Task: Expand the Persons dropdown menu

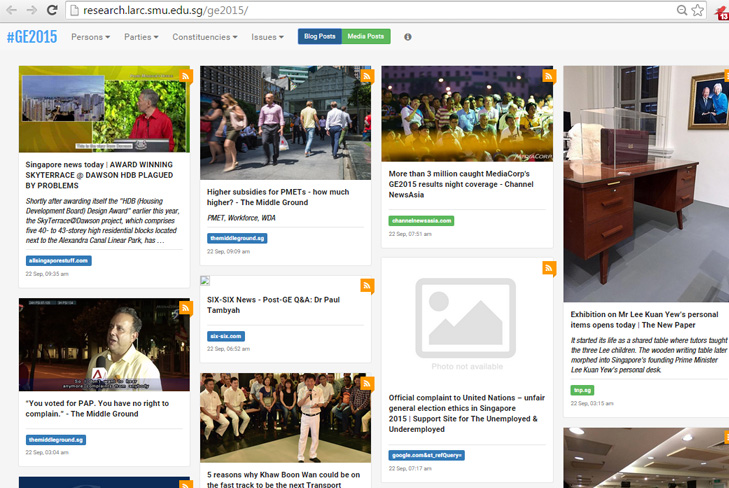Action: pos(91,37)
